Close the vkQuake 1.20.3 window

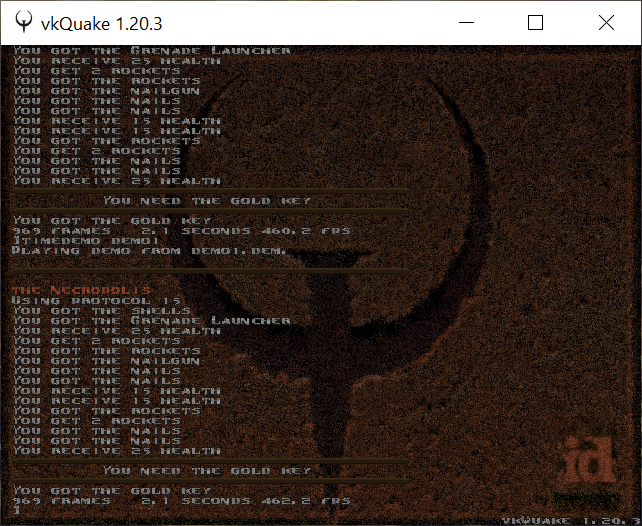[606, 23]
